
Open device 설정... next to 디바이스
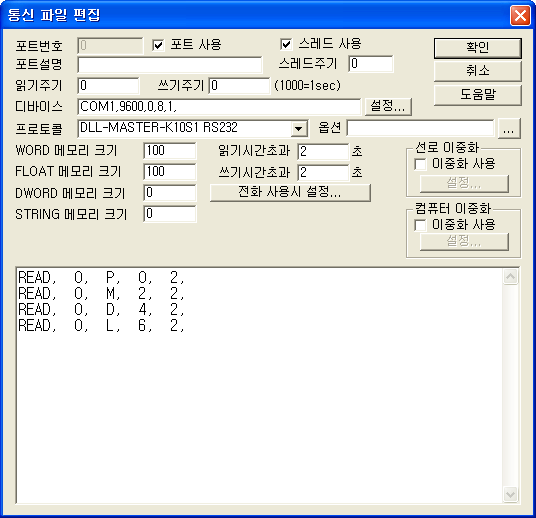[388, 106]
